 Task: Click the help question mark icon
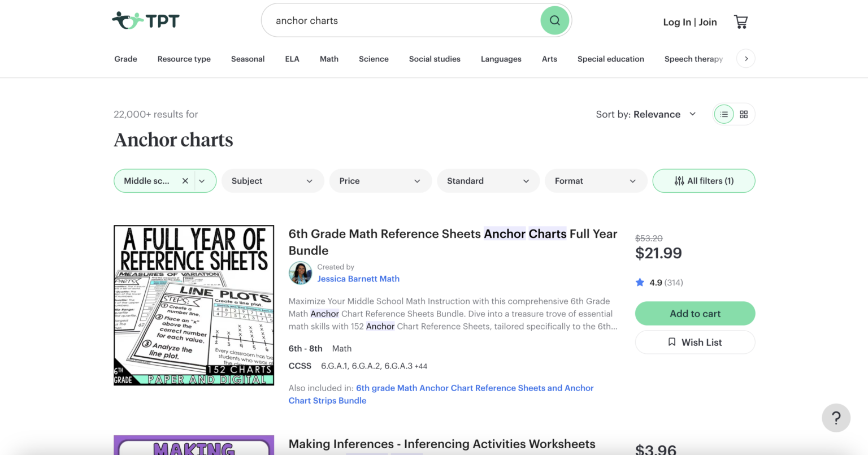coord(836,418)
